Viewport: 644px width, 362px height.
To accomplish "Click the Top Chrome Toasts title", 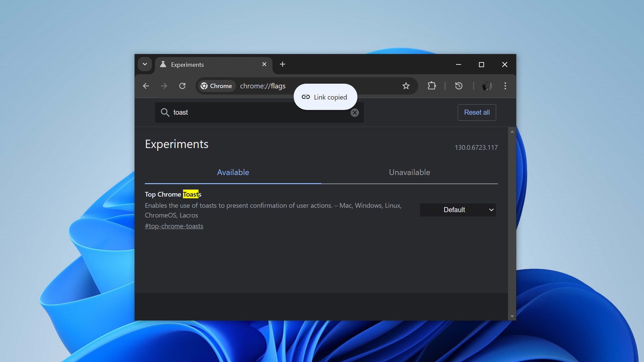I will click(173, 194).
